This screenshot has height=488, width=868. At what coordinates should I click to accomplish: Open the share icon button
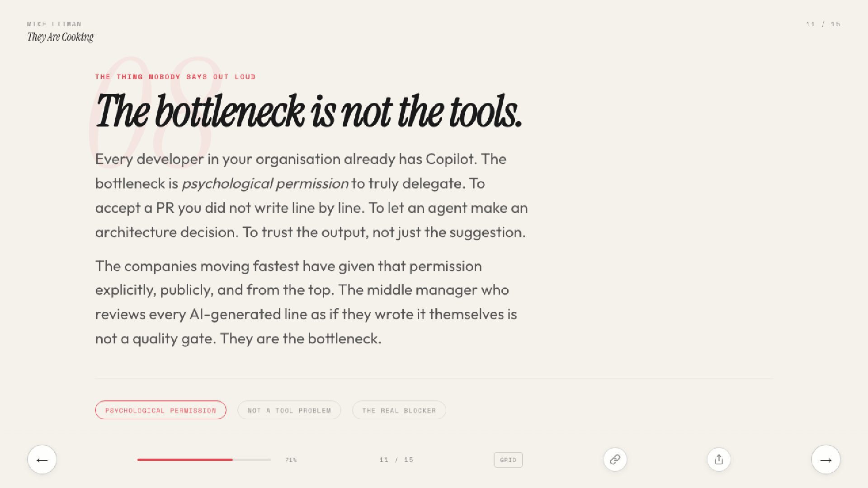point(719,460)
